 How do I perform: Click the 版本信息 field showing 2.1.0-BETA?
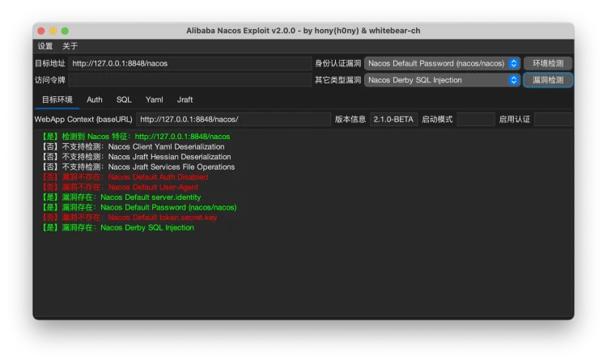tap(393, 119)
